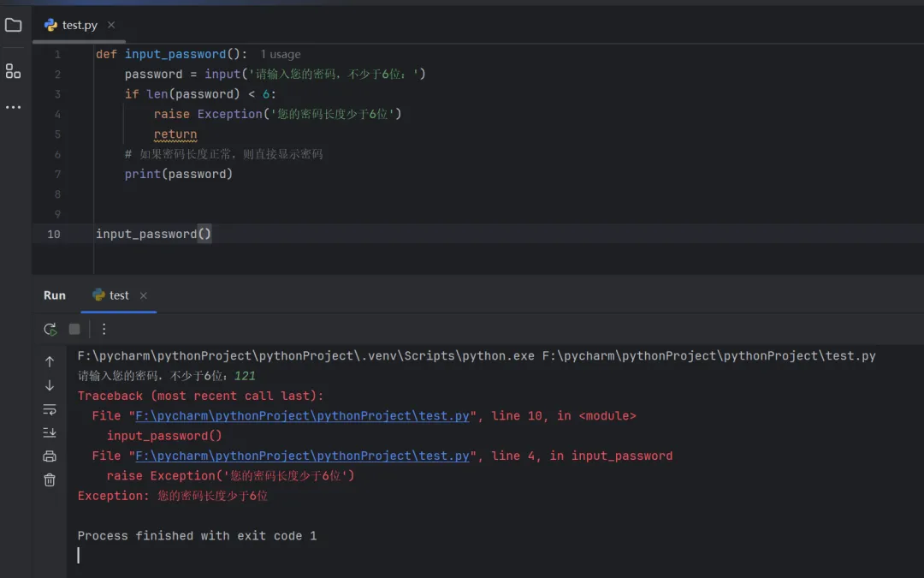Toggle Soft-Wrap in the Run console

pos(50,409)
